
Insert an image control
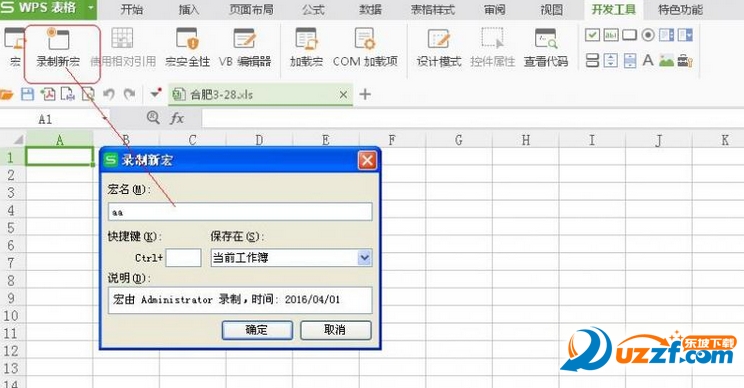point(666,60)
